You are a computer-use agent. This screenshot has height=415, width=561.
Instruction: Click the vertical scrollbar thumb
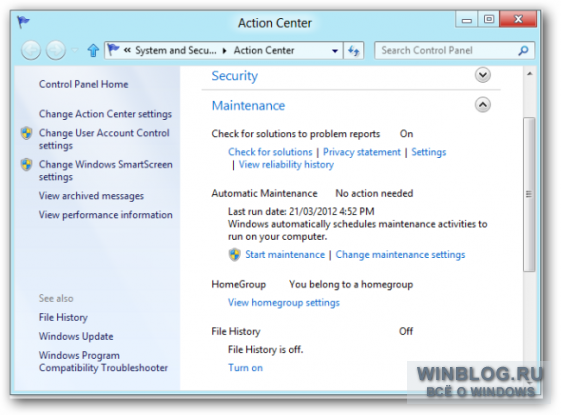[529, 194]
